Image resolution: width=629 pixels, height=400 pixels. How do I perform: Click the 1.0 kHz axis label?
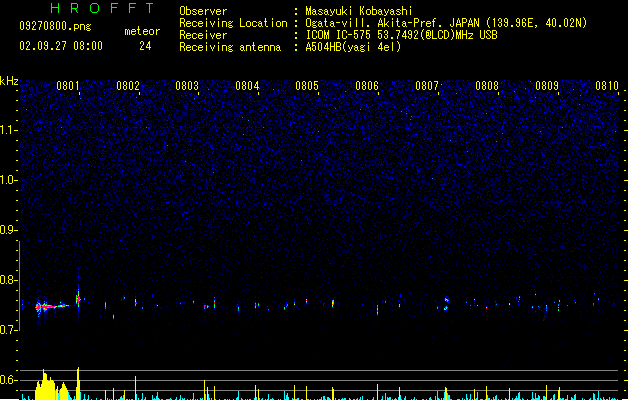pos(9,180)
